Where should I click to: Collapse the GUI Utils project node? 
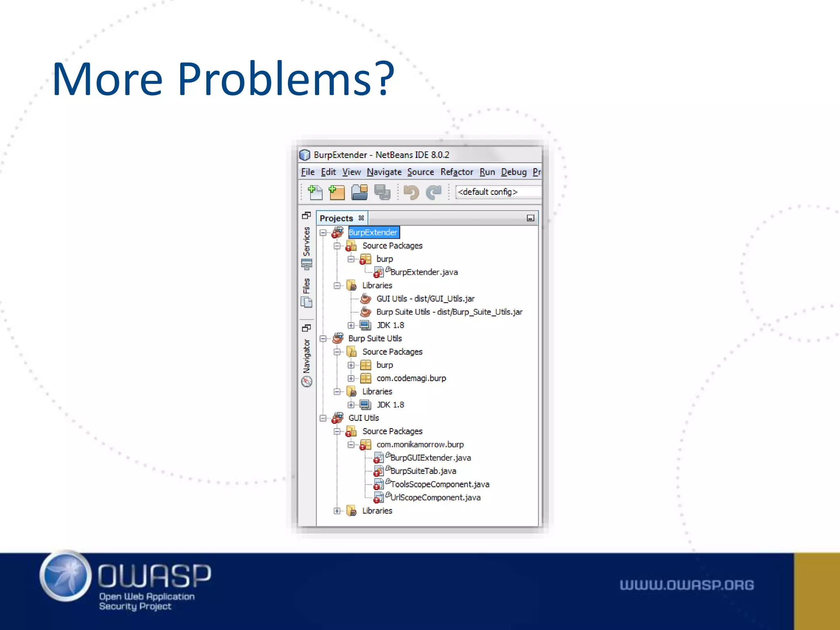click(x=323, y=418)
